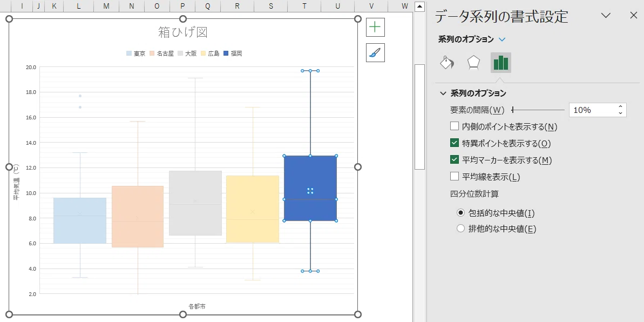Enable 平均線を表示 checkbox

454,177
